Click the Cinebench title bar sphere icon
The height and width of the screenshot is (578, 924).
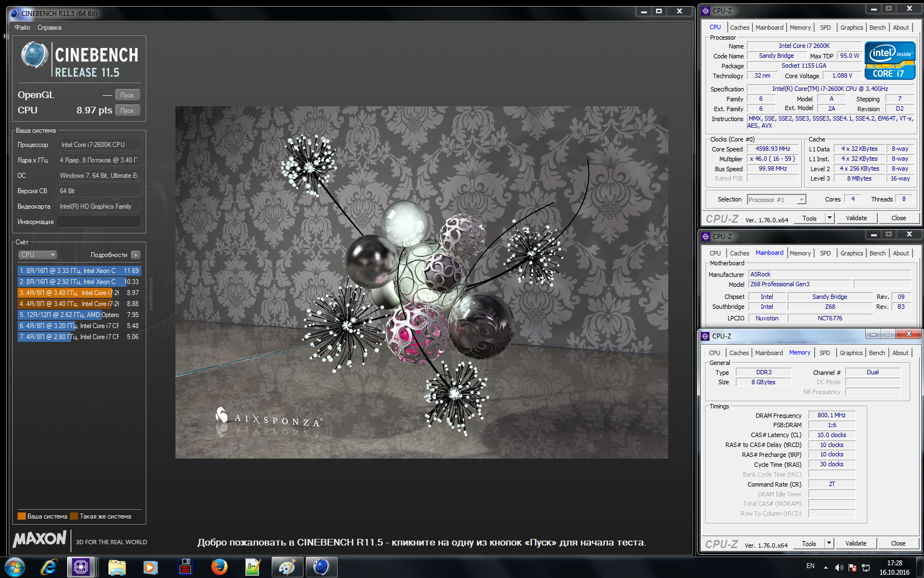click(x=15, y=13)
